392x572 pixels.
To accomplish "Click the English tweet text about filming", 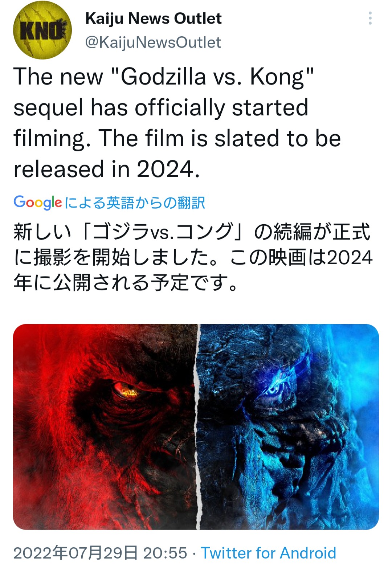I will coord(177,123).
